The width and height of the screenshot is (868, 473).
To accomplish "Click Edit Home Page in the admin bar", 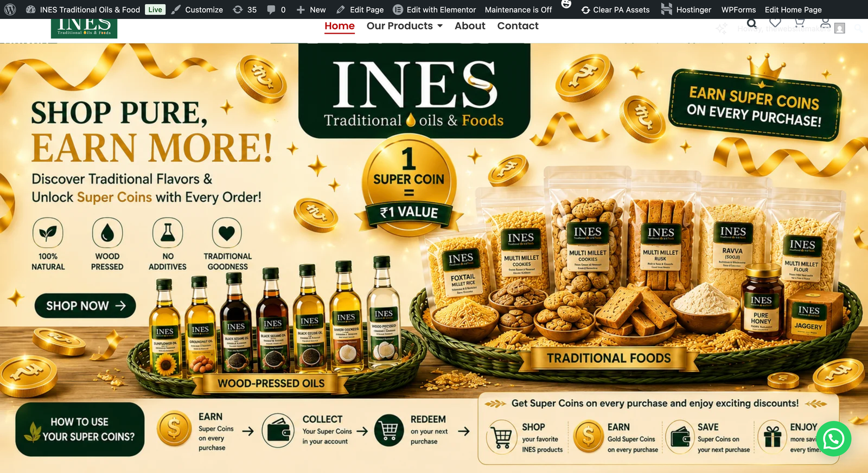I will click(x=793, y=9).
